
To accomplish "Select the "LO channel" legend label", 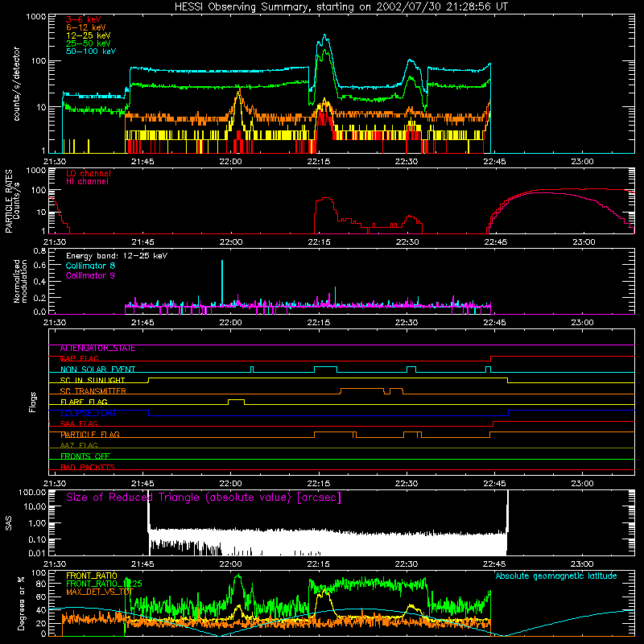I will [x=89, y=173].
